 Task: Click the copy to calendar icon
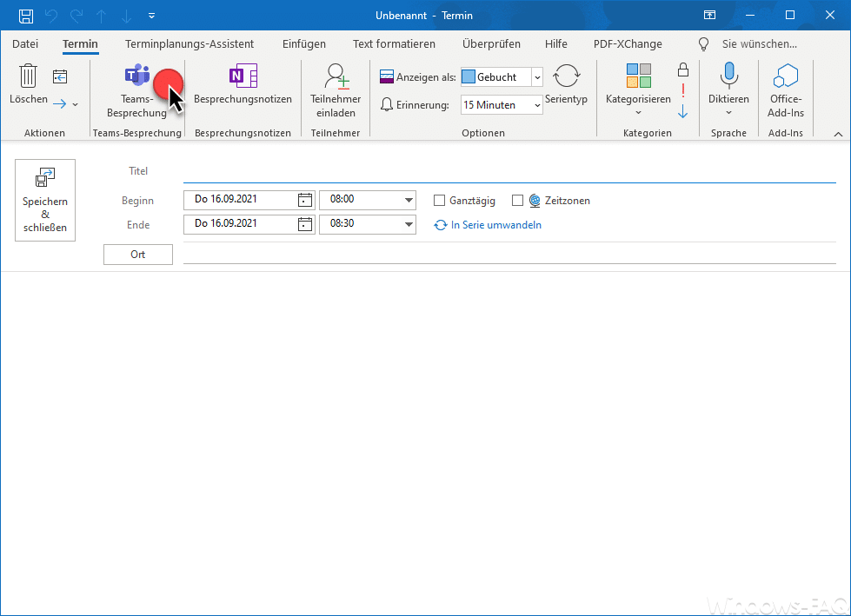tap(60, 76)
